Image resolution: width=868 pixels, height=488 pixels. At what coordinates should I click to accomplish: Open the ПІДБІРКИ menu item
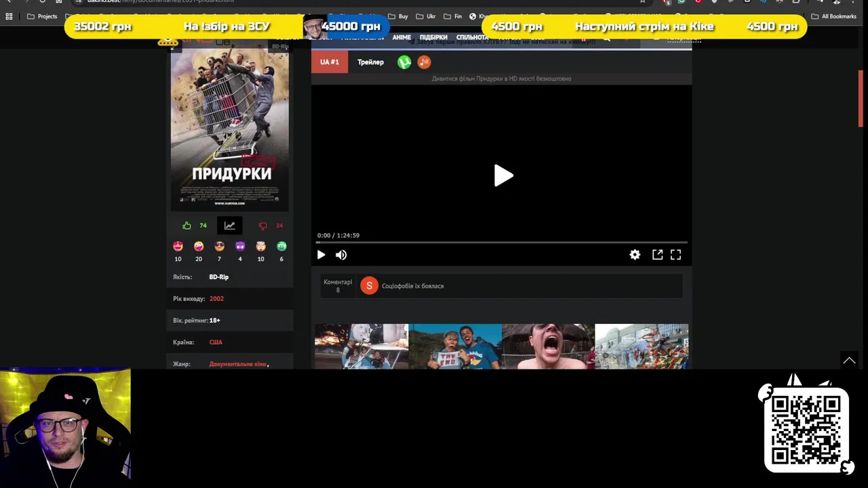point(433,37)
